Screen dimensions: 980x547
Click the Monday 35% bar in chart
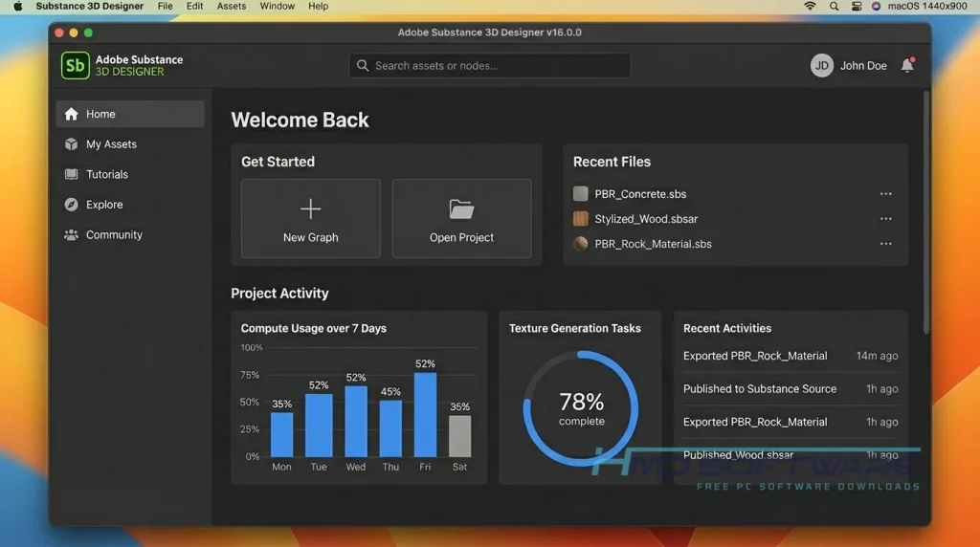[282, 434]
